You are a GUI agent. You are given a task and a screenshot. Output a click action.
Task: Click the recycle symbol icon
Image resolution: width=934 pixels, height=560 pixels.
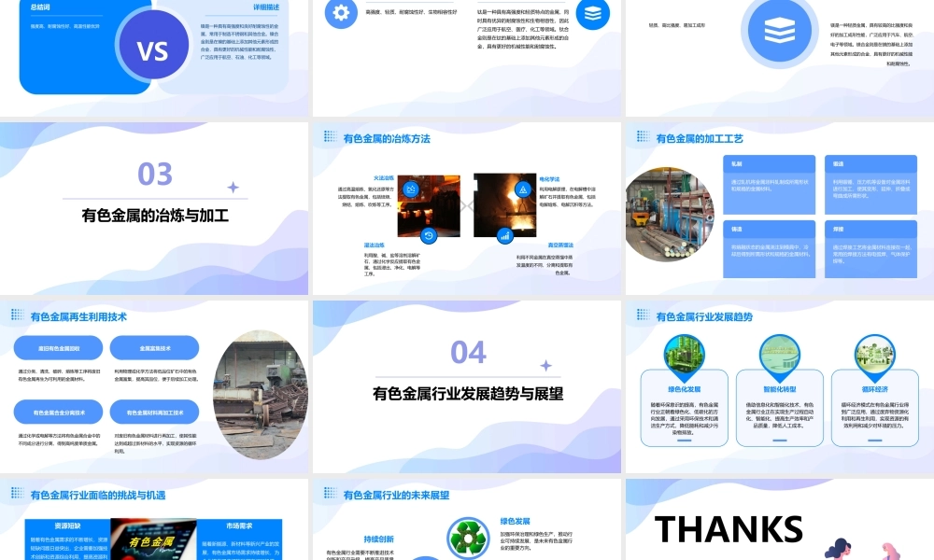[468, 538]
